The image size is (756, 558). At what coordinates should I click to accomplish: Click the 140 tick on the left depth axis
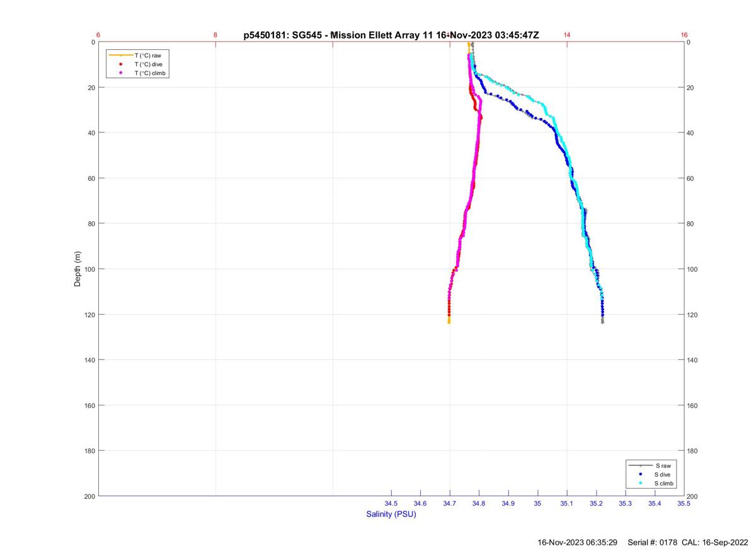point(89,360)
